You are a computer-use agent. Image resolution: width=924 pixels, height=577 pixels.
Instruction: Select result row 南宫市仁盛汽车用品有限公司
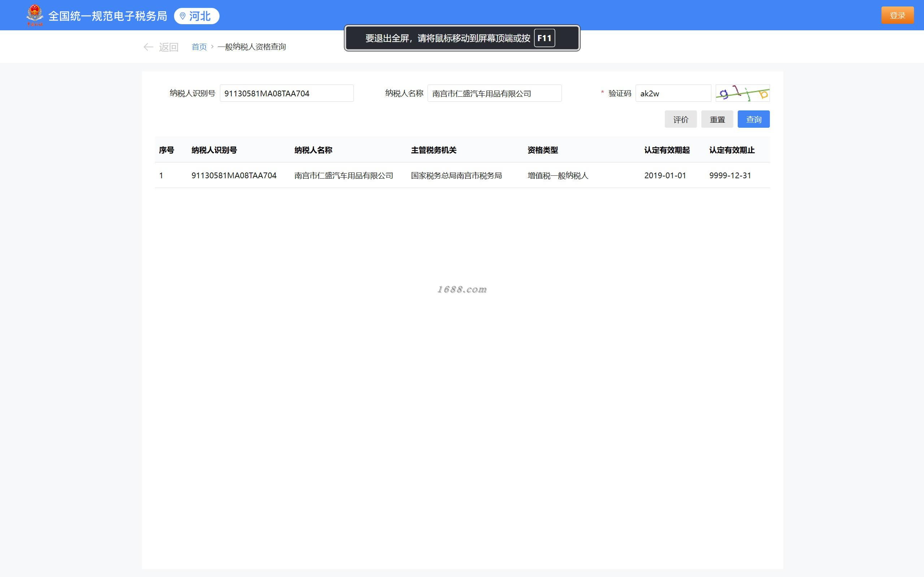tap(343, 175)
